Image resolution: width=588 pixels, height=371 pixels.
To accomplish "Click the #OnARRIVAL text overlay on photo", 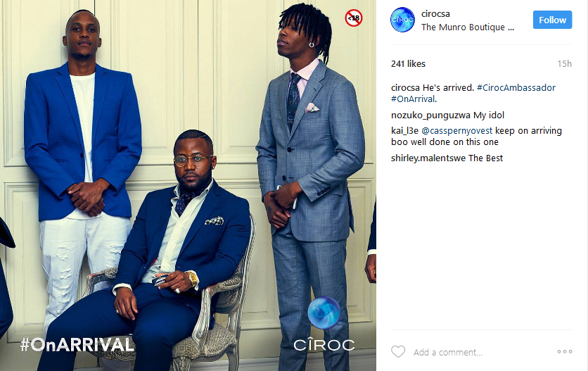I will 77,345.
